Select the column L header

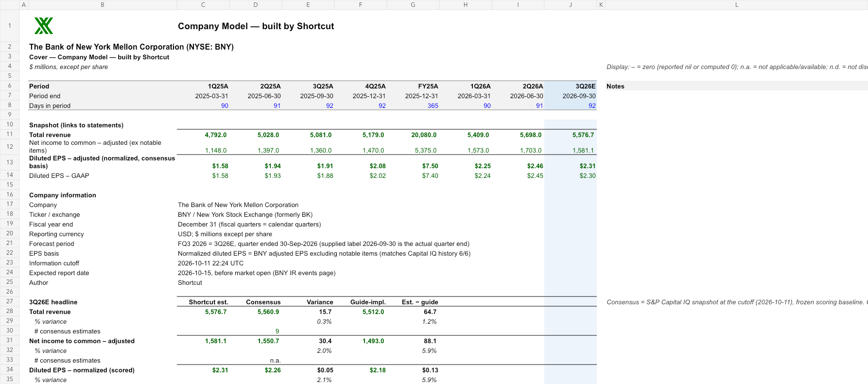[737, 5]
